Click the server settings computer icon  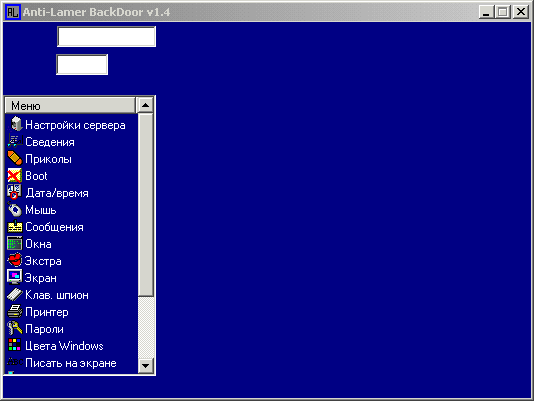coord(15,124)
